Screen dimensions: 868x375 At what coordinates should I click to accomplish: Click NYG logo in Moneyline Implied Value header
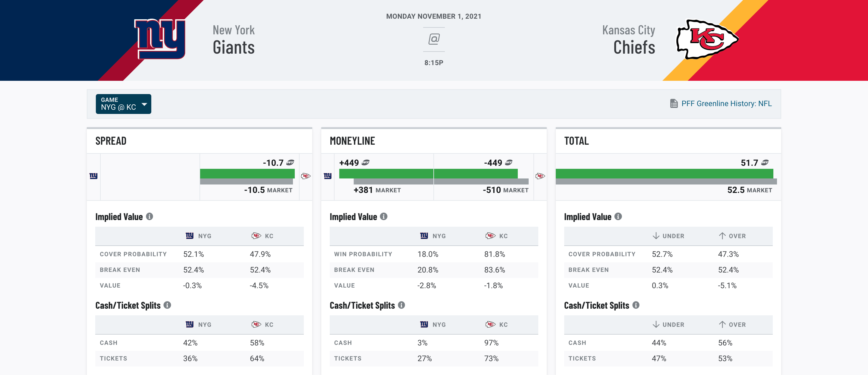[424, 236]
